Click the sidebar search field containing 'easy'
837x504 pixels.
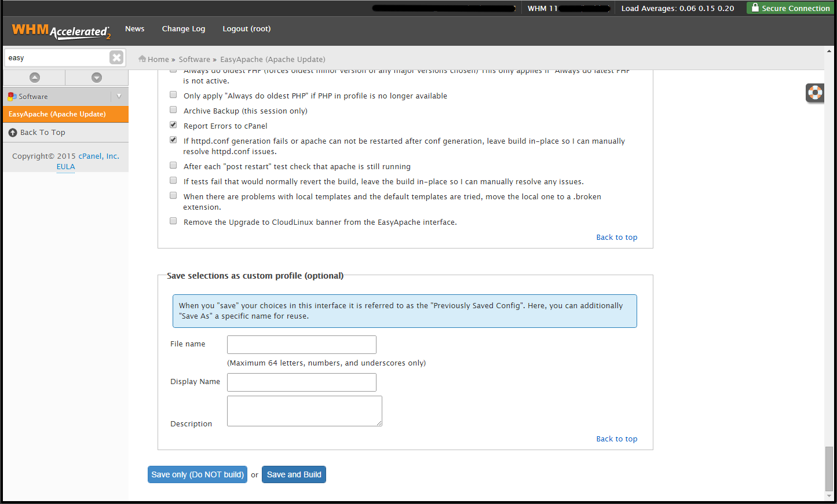[57, 58]
